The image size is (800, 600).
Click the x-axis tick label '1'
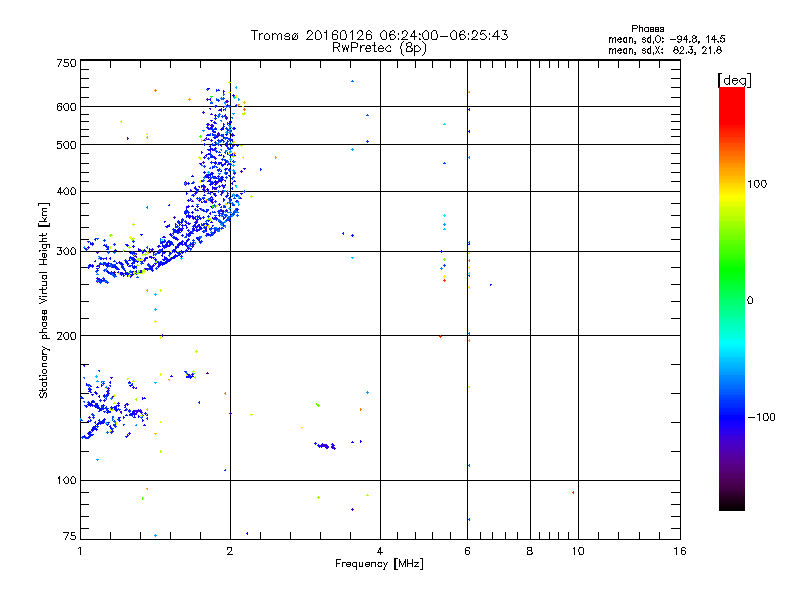tap(80, 551)
